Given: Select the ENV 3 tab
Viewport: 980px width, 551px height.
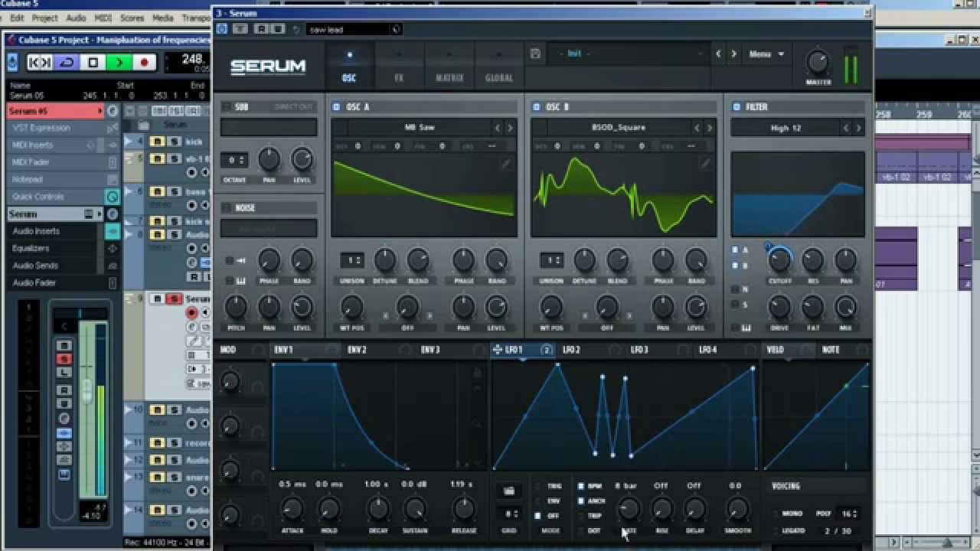Looking at the screenshot, I should [x=430, y=350].
